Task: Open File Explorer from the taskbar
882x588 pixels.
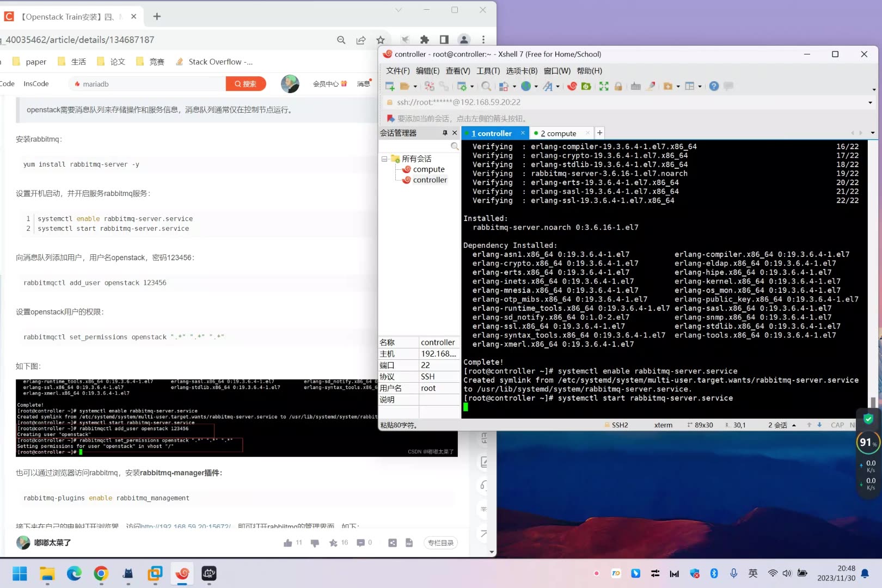Action: click(x=47, y=573)
